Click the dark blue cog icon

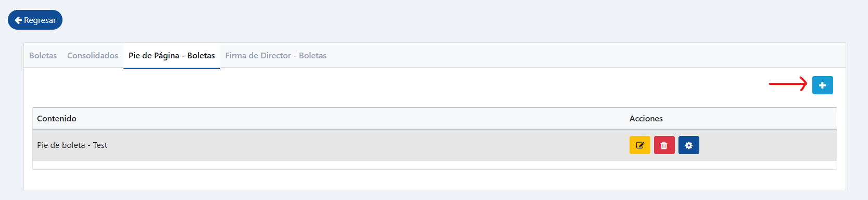tap(688, 145)
